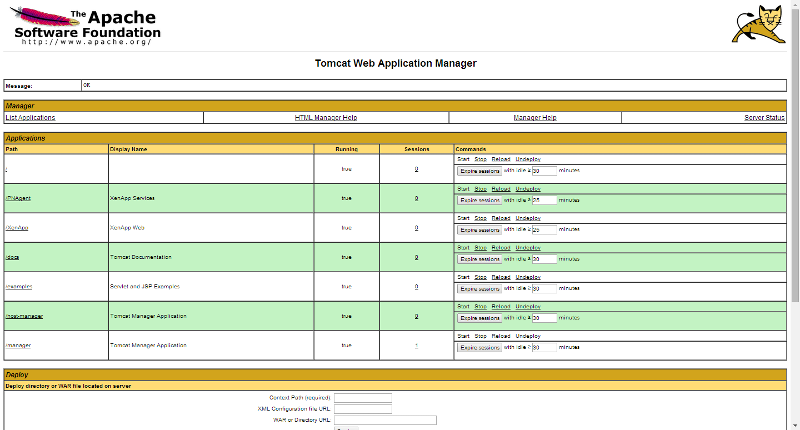Focus the idle minutes field for /manager
This screenshot has height=430, width=800.
pyautogui.click(x=544, y=347)
